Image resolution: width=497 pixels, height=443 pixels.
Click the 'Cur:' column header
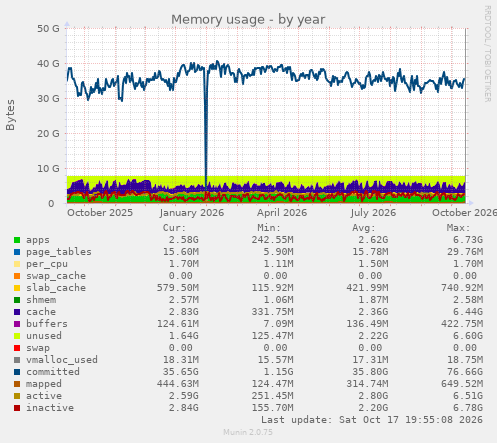[174, 228]
